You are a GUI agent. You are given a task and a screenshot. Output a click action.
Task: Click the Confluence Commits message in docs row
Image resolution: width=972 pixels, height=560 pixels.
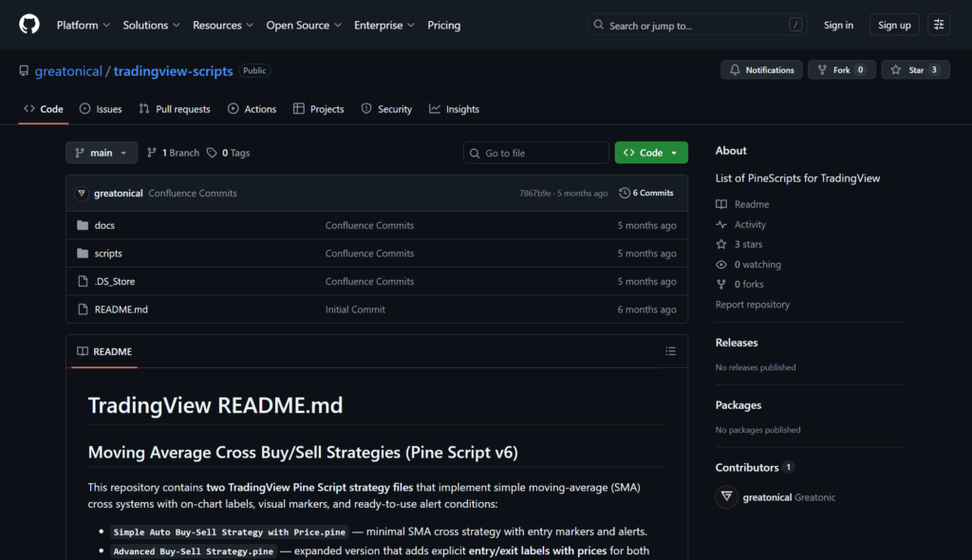[369, 225]
